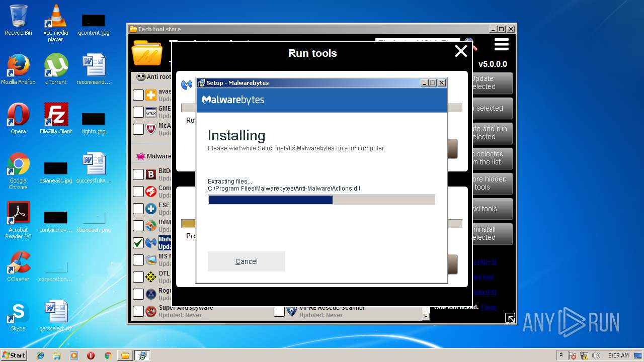Click the VIPRE Rescue Scanner shield icon
Image resolution: width=644 pixels, height=362 pixels.
point(292,311)
